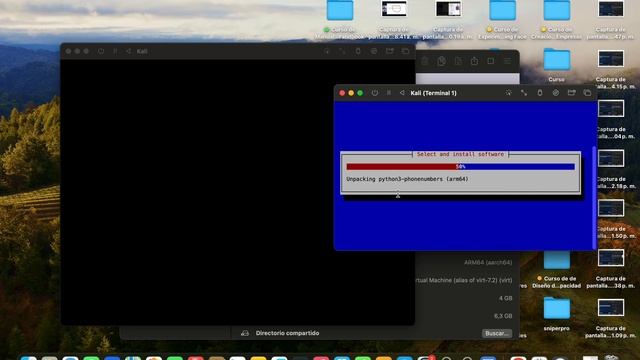Screen dimensions: 640x360
Task: Select the screenshot thumbnail ending 2.18 p. m.
Action: pos(611,158)
